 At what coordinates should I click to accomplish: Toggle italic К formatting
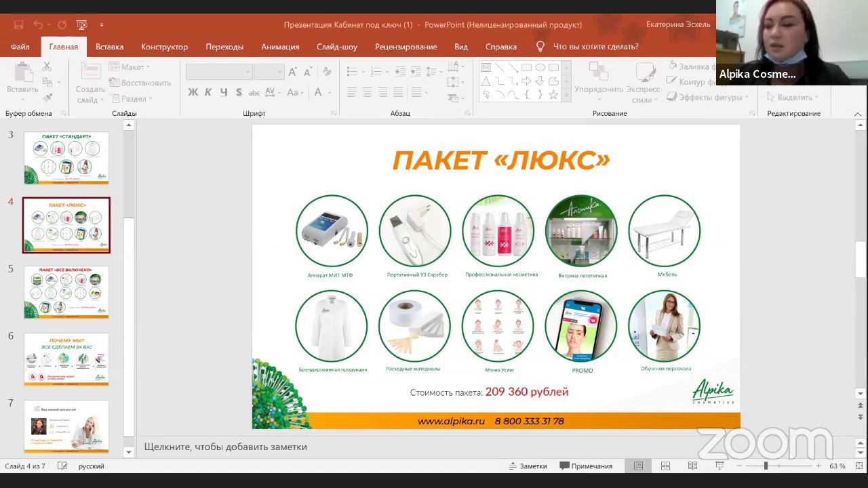[208, 92]
